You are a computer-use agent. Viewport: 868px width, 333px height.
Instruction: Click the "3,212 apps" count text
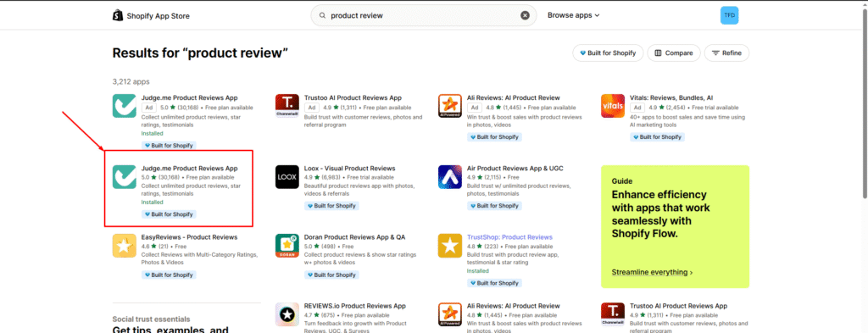[131, 81]
